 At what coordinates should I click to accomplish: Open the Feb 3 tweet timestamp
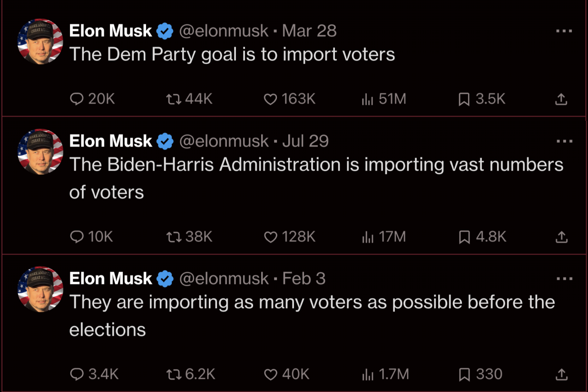304,278
